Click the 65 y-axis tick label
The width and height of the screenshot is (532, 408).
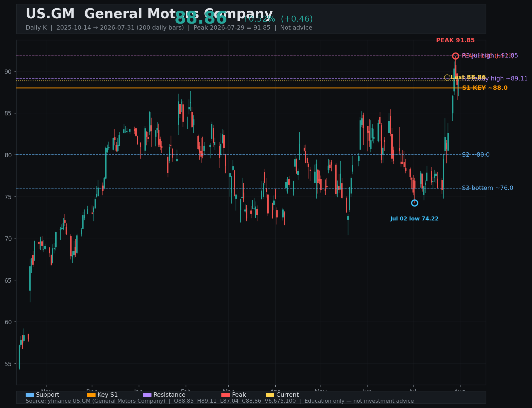(8, 280)
